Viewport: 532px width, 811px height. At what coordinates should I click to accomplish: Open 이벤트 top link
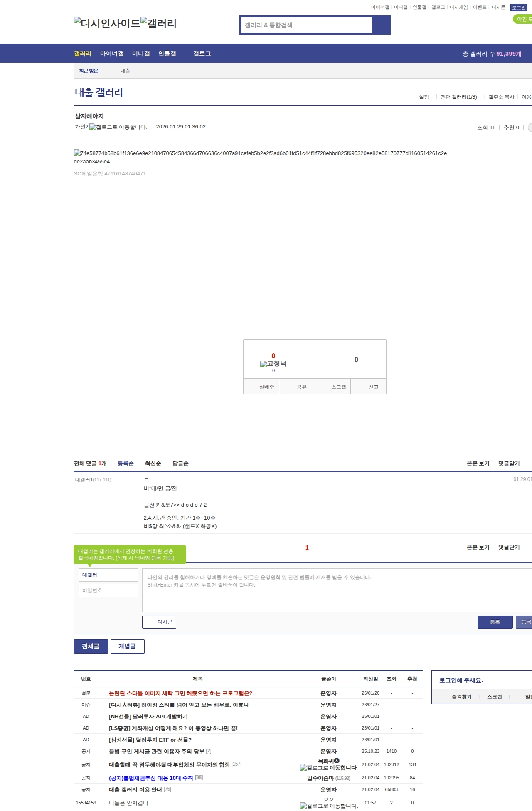pyautogui.click(x=480, y=7)
